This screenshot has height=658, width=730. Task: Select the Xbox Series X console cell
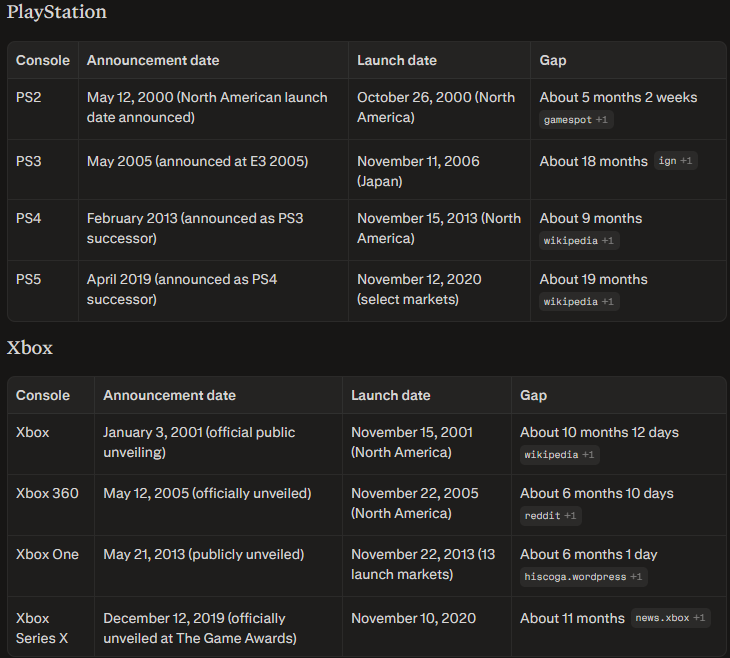click(51, 627)
